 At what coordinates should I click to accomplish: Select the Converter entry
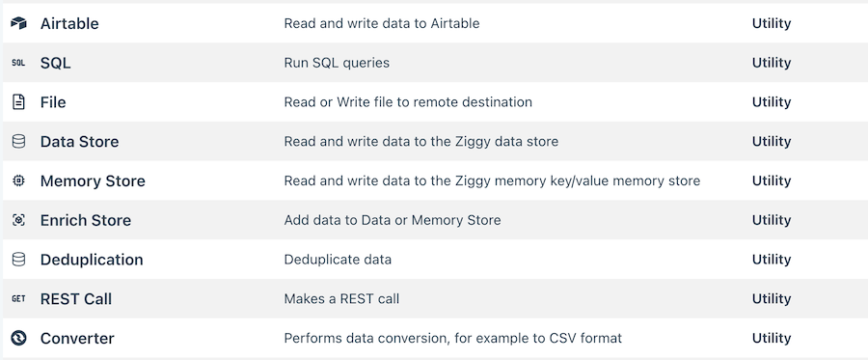click(x=77, y=339)
